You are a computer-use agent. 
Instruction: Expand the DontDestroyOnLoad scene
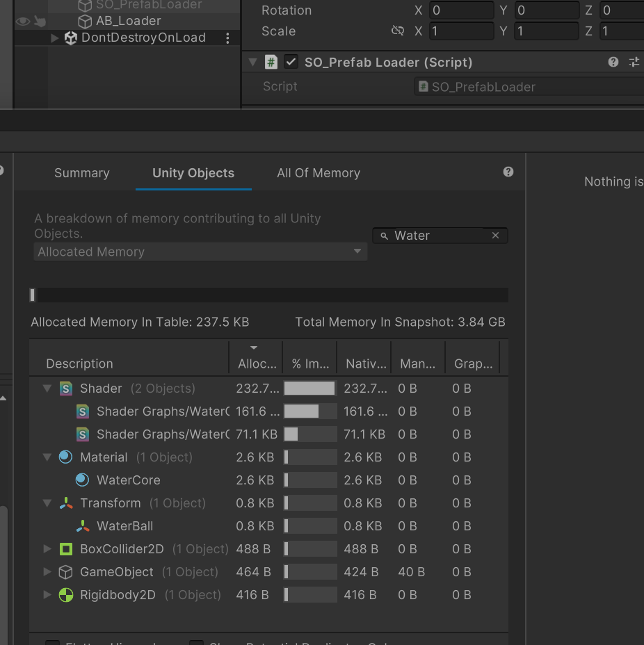[55, 38]
